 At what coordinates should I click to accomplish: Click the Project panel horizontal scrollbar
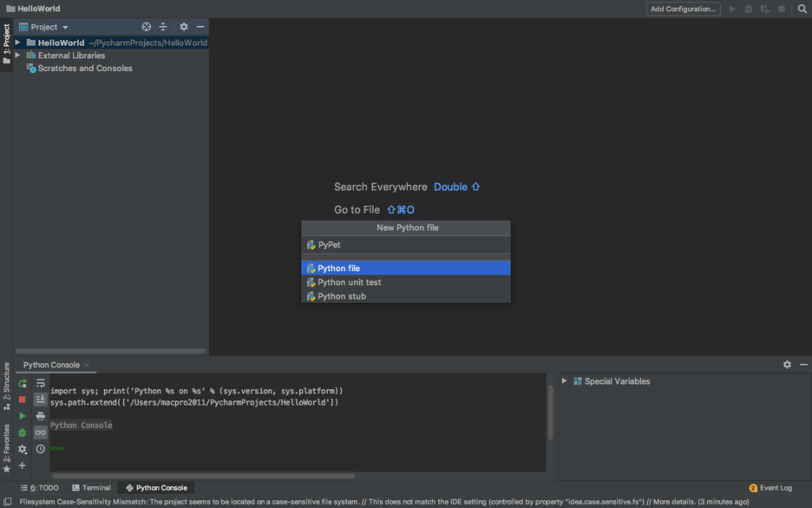tap(111, 351)
